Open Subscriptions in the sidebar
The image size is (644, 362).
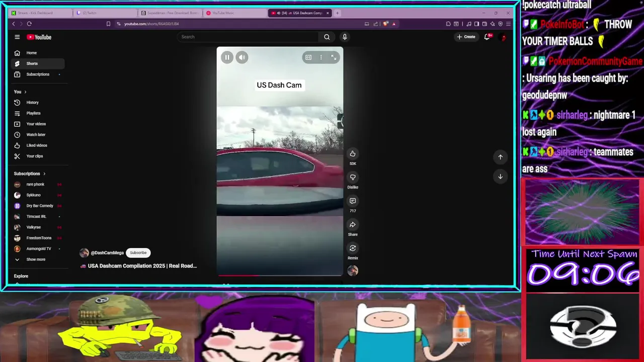click(38, 74)
